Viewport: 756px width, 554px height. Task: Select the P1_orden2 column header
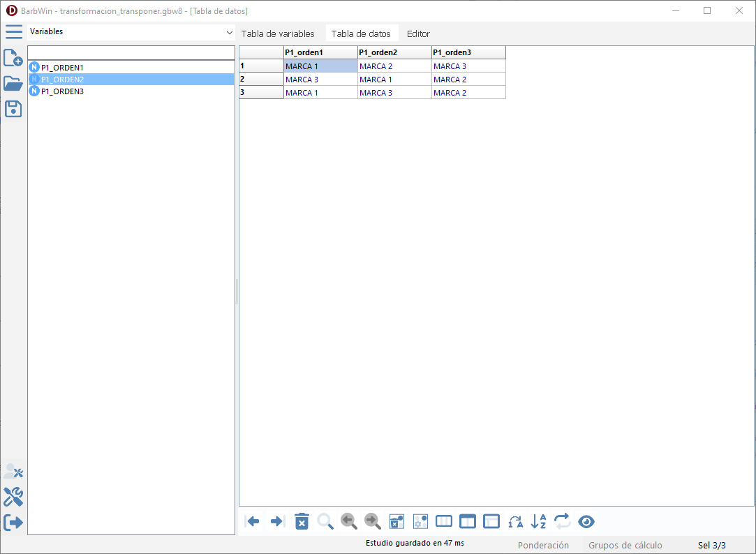pos(394,52)
